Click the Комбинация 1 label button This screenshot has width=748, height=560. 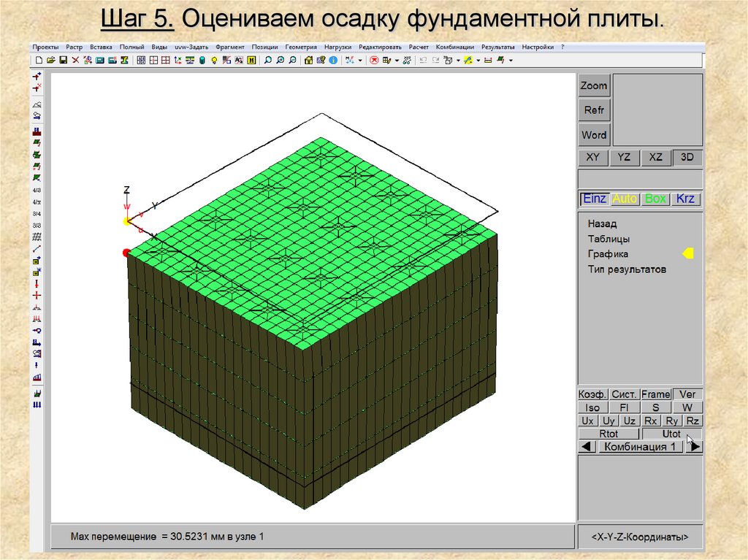point(640,447)
